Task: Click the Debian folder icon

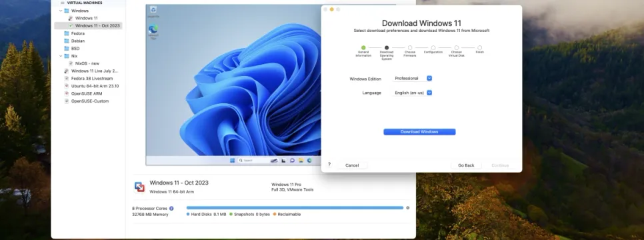Action: pyautogui.click(x=67, y=41)
